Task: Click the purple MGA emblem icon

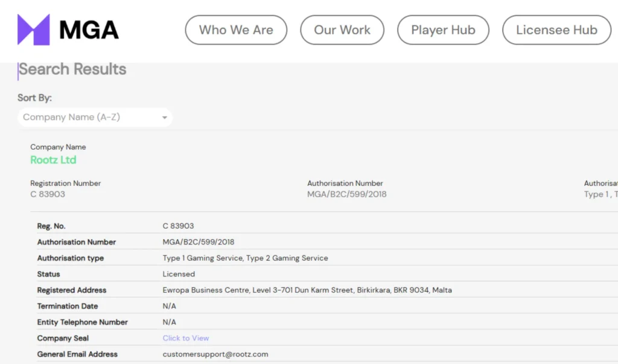Action: (x=33, y=28)
